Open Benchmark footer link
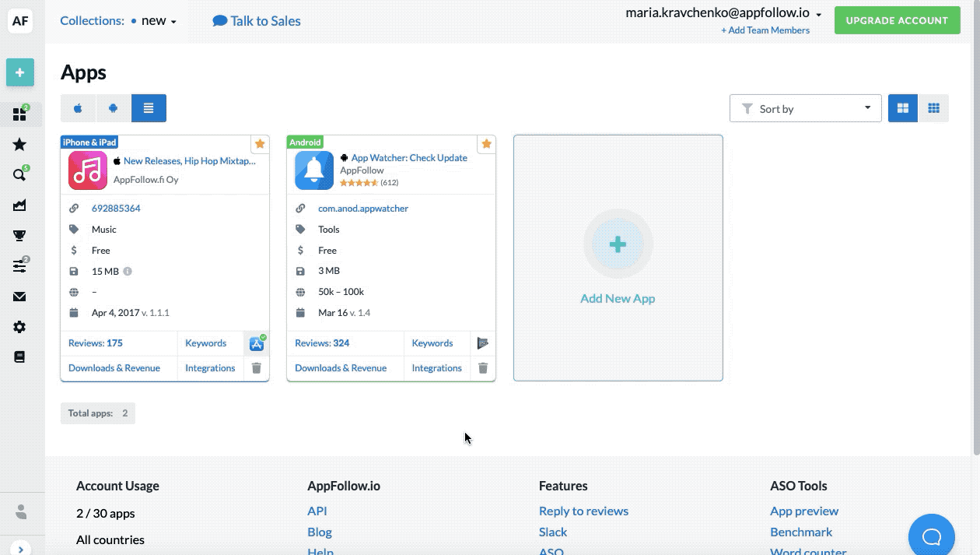This screenshot has width=980, height=555. pyautogui.click(x=801, y=532)
